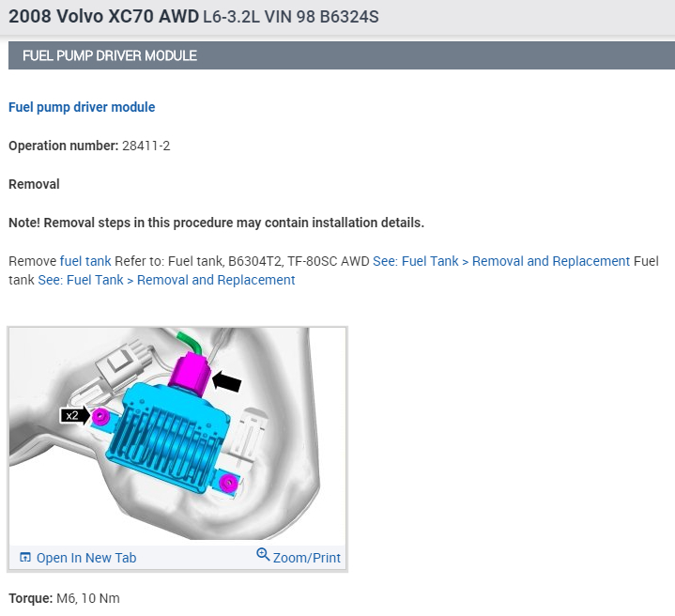Follow the 'fuel tank' hyperlink
This screenshot has width=675, height=616.
point(85,261)
